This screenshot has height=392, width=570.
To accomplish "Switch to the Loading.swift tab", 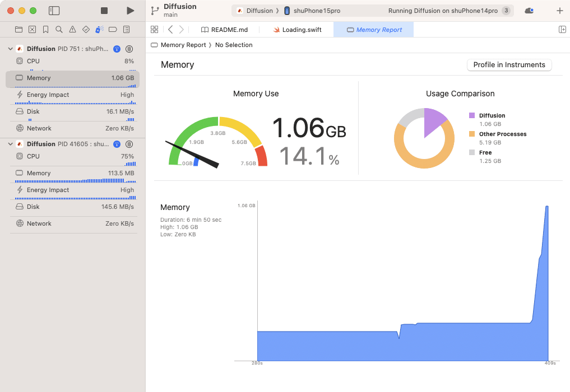I will click(x=298, y=30).
